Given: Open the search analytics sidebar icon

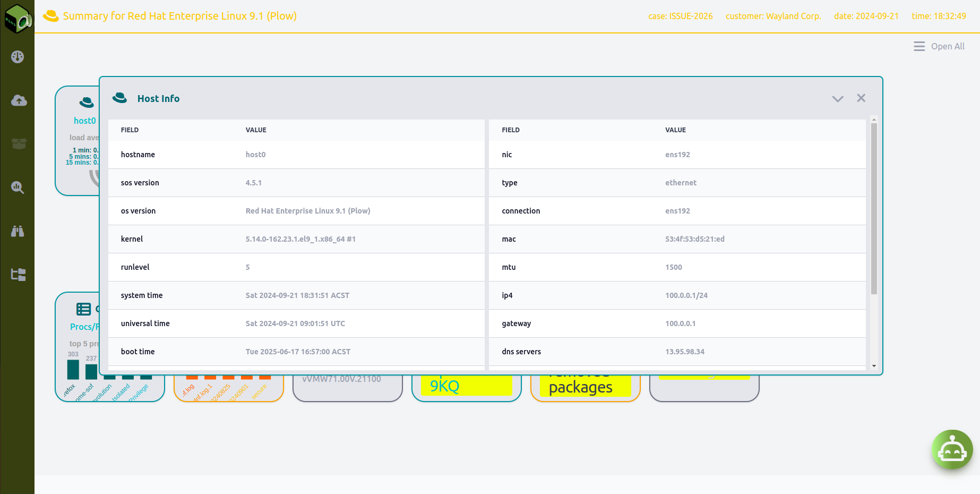Looking at the screenshot, I should pyautogui.click(x=18, y=187).
